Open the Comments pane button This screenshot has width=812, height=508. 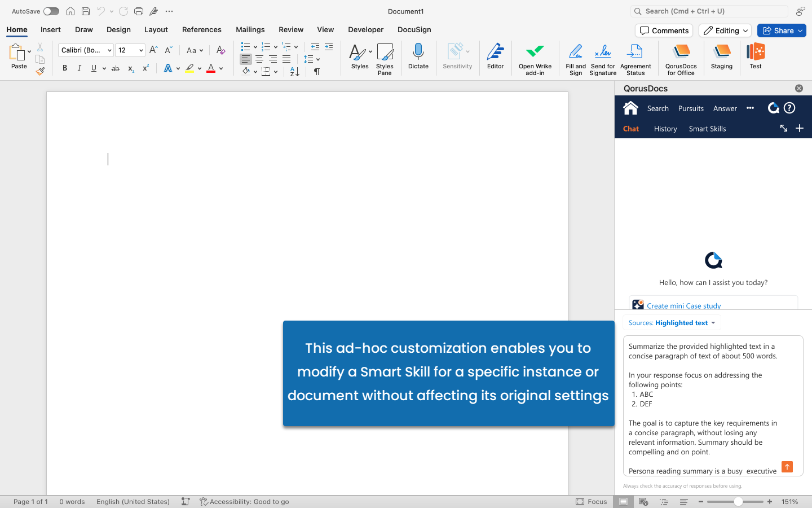click(664, 30)
